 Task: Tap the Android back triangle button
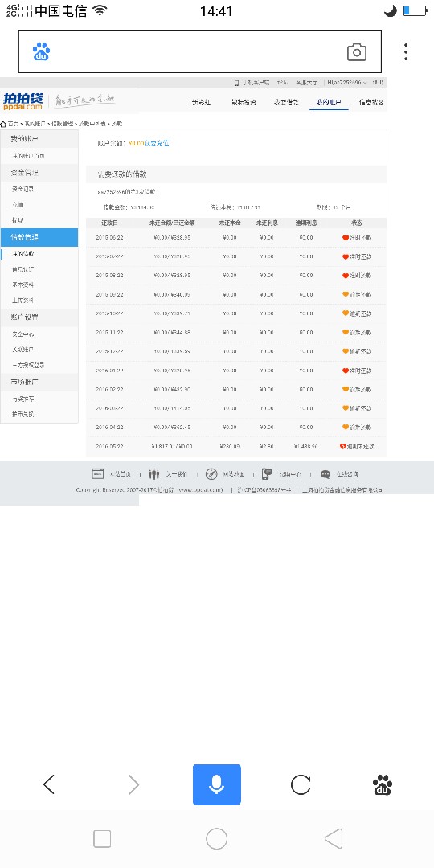pos(334,838)
